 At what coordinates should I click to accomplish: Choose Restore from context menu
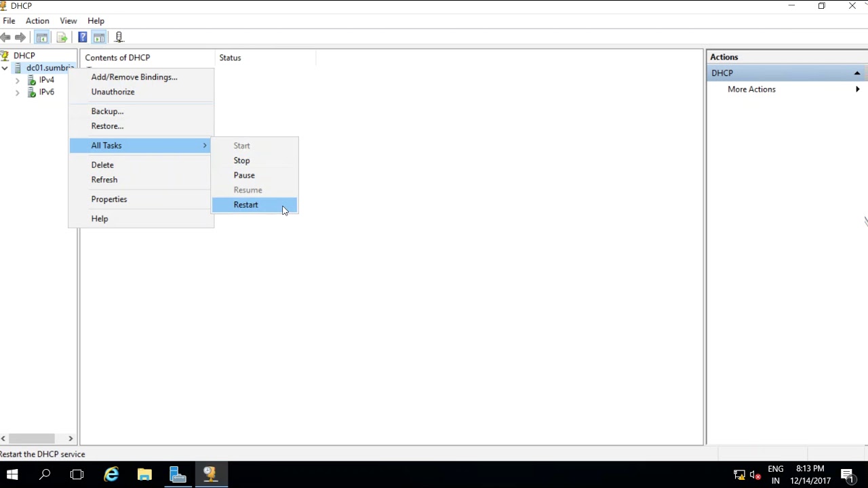141,126
